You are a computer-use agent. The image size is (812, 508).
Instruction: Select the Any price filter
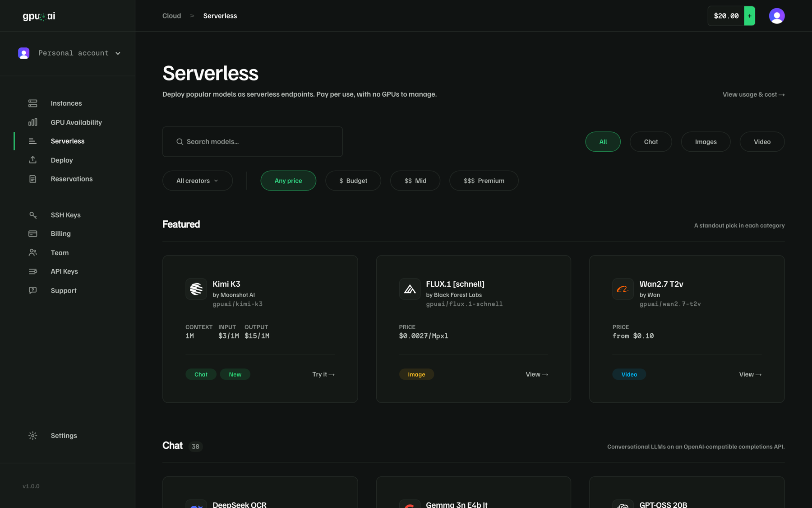click(288, 181)
